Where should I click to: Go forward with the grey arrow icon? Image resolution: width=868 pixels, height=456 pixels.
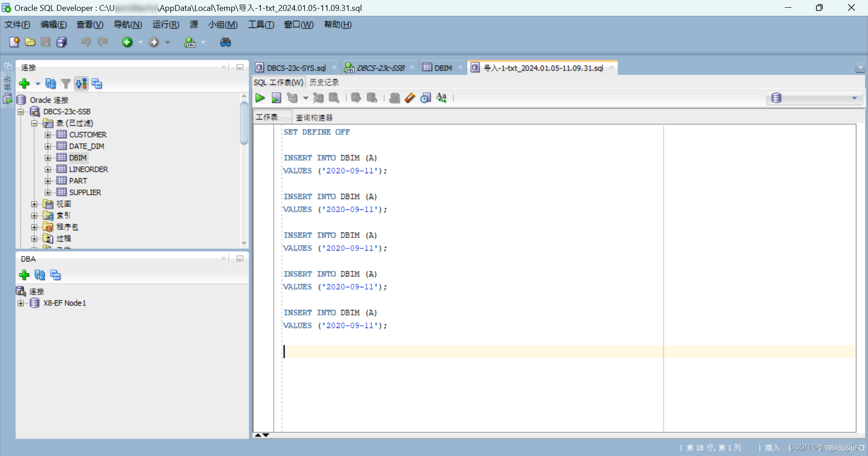point(154,42)
